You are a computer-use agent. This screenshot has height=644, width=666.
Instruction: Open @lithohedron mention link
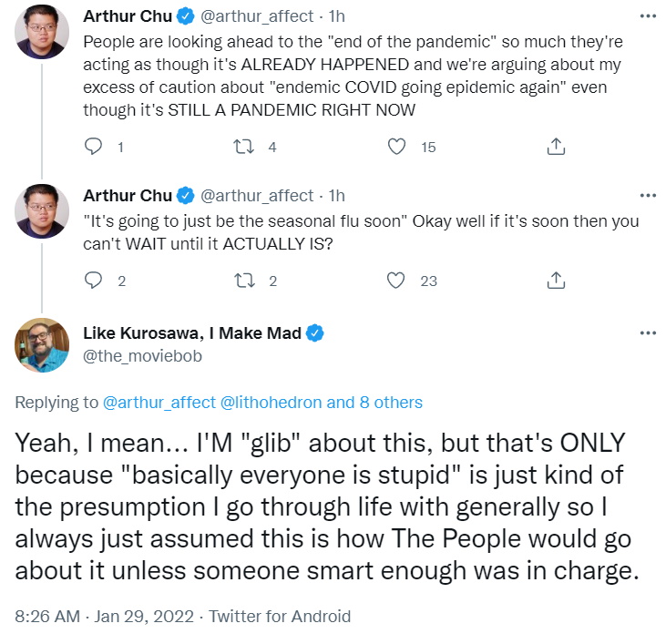click(271, 403)
